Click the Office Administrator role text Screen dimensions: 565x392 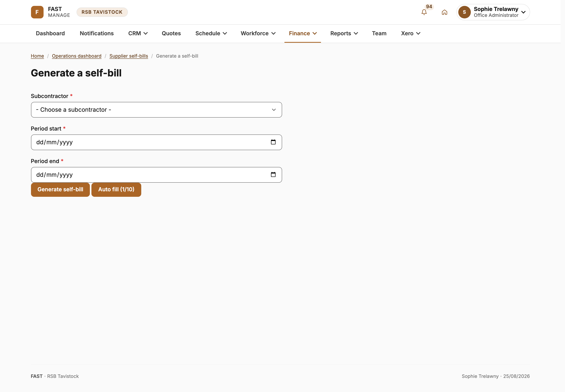click(x=496, y=15)
